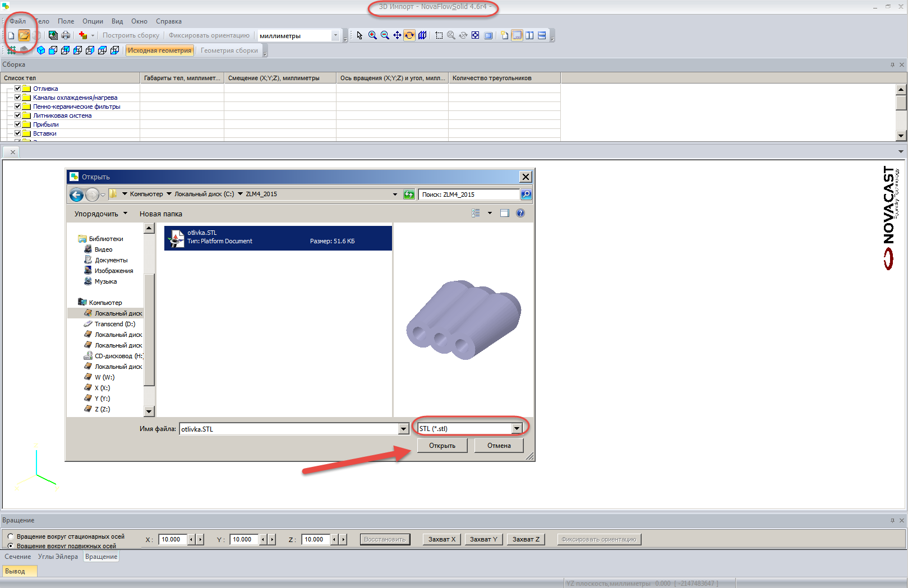Select Вращение вокруг подвижных осей radio
The width and height of the screenshot is (908, 588).
[11, 545]
